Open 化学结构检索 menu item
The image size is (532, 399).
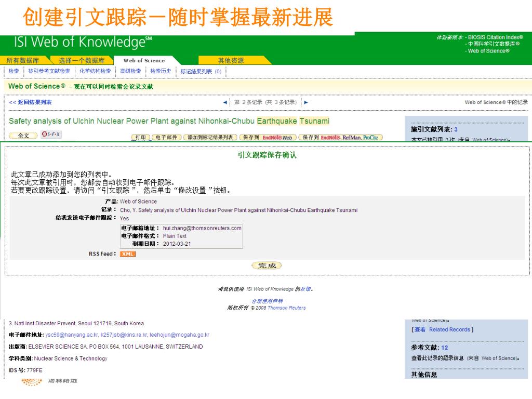point(95,71)
